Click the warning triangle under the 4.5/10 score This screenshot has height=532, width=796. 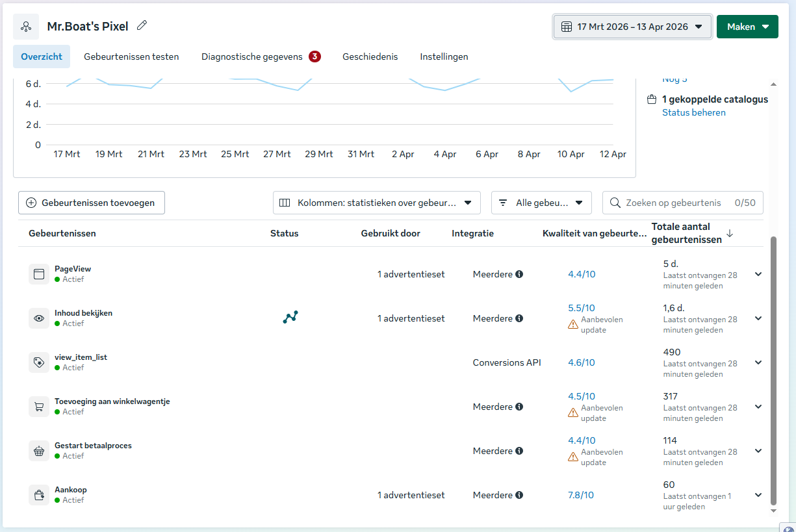573,412
